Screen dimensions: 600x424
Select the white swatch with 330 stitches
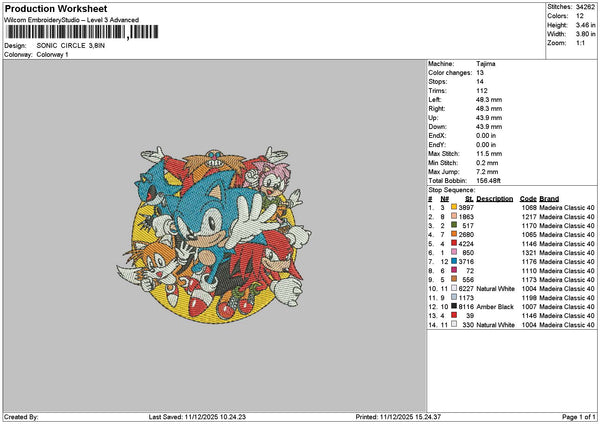click(x=454, y=325)
